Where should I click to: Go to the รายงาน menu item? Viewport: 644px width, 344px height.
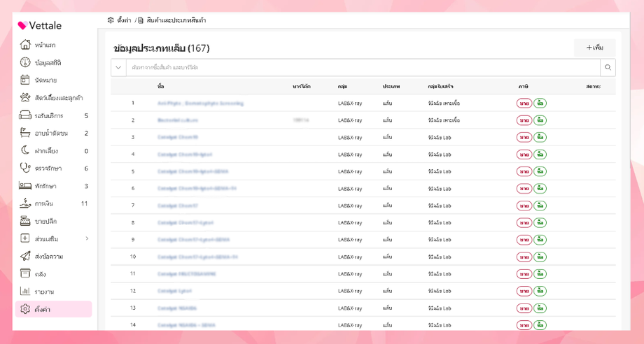click(44, 292)
